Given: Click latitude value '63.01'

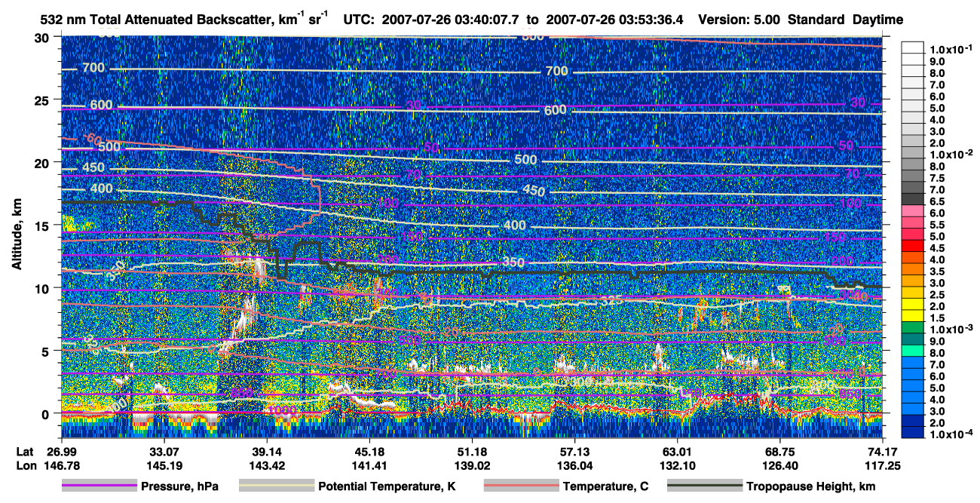Looking at the screenshot, I should (677, 451).
